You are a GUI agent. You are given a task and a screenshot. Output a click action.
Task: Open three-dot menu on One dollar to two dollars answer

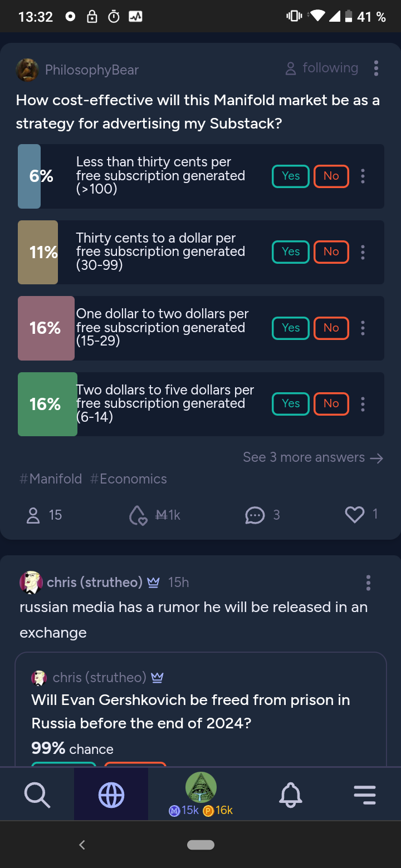tap(363, 328)
